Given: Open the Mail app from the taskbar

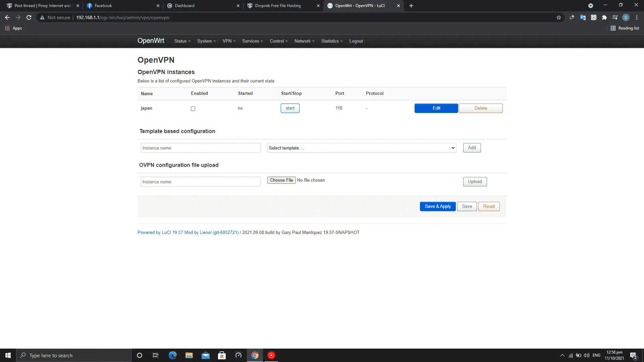Looking at the screenshot, I should [x=206, y=355].
